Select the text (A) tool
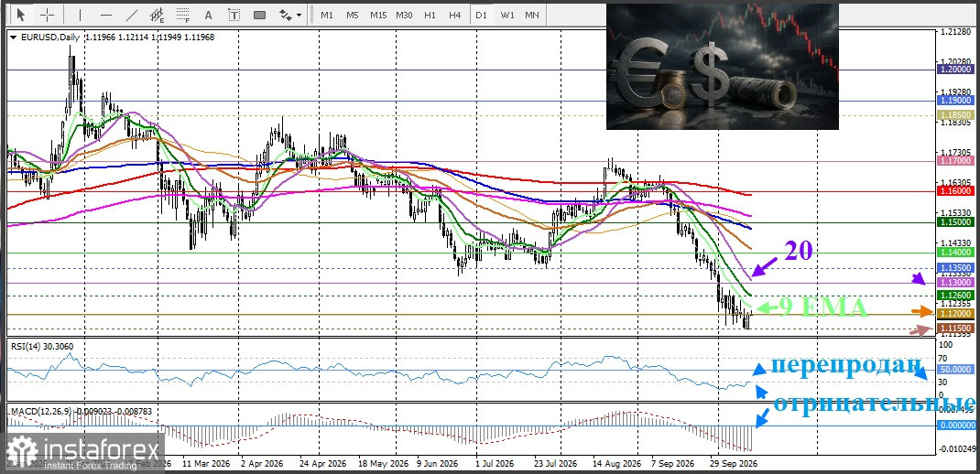980x474 pixels. (208, 15)
